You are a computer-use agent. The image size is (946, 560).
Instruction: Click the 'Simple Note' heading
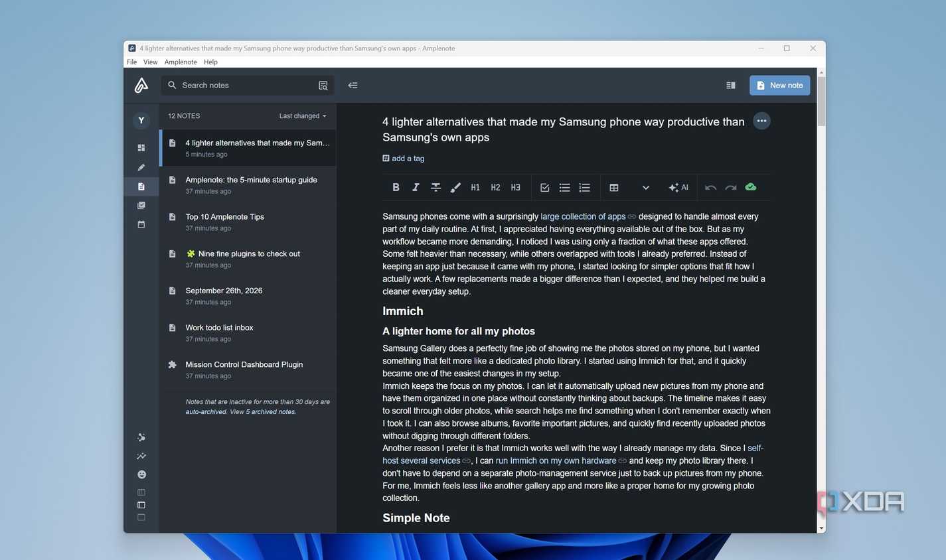point(416,518)
